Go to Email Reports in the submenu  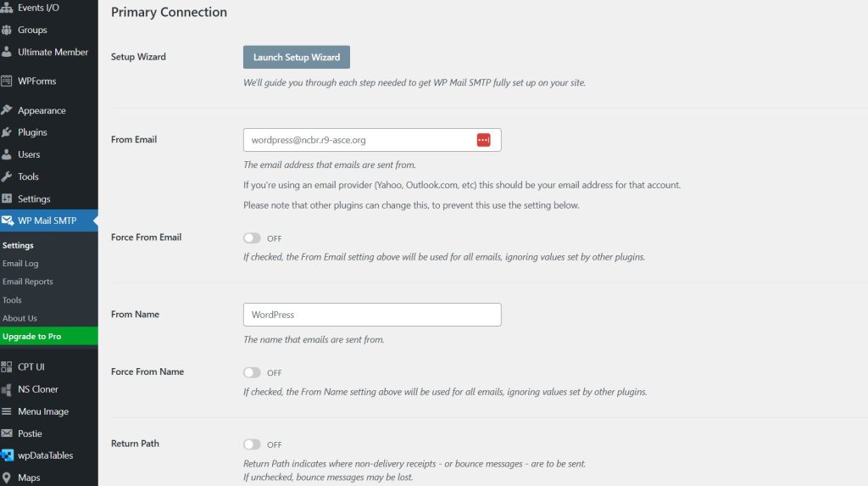tap(28, 282)
